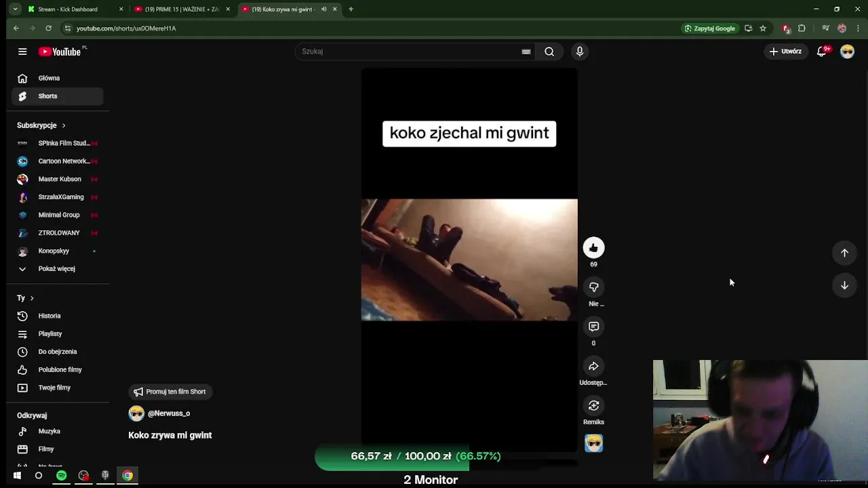The height and width of the screenshot is (488, 868).
Task: Click the Utwórz create button
Action: [785, 52]
